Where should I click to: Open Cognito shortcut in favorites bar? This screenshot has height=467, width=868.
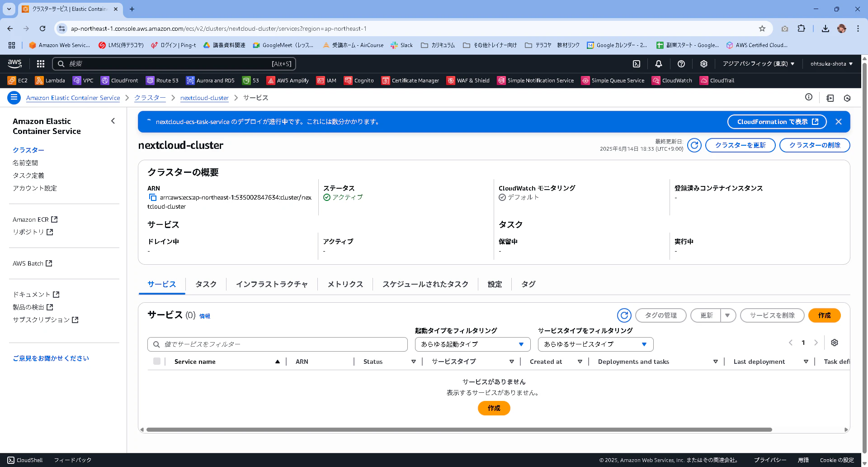tap(359, 81)
